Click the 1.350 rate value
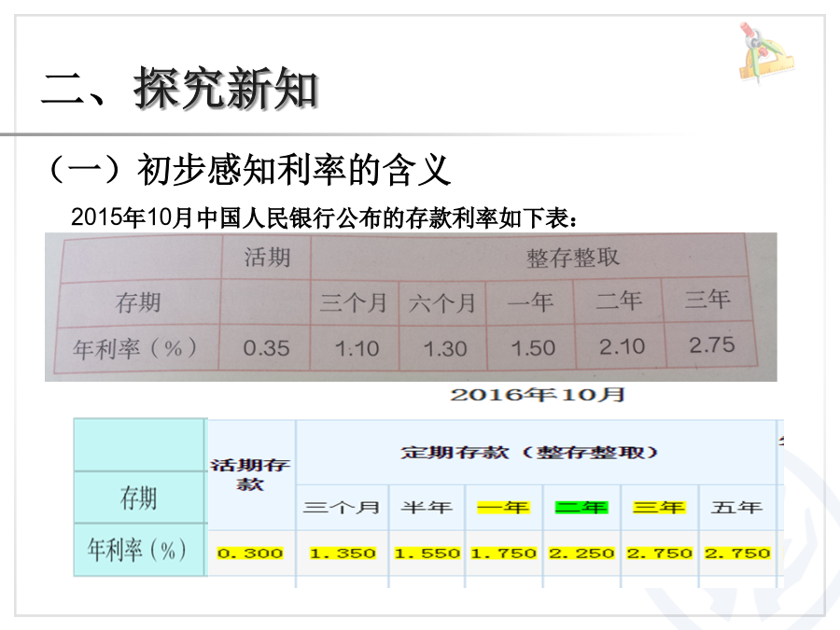The width and height of the screenshot is (840, 630). coord(343,553)
